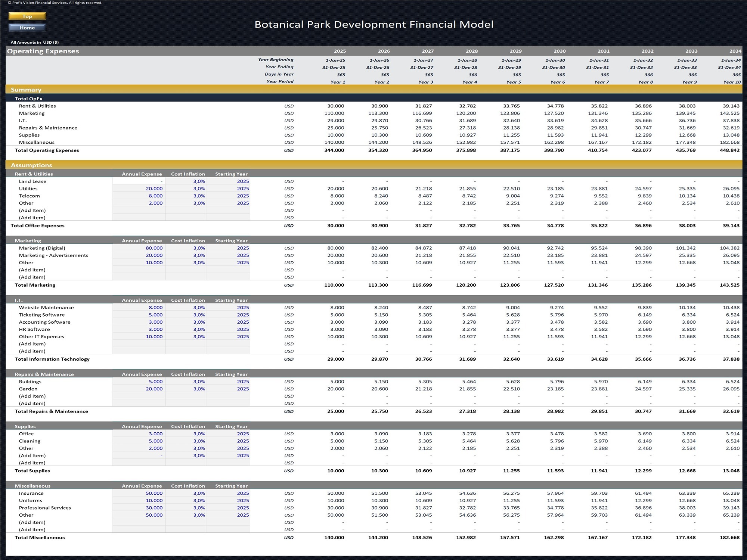Select Utilities annual expense cell 20.000
Viewport: 747px width, 560px height.
tap(139, 189)
